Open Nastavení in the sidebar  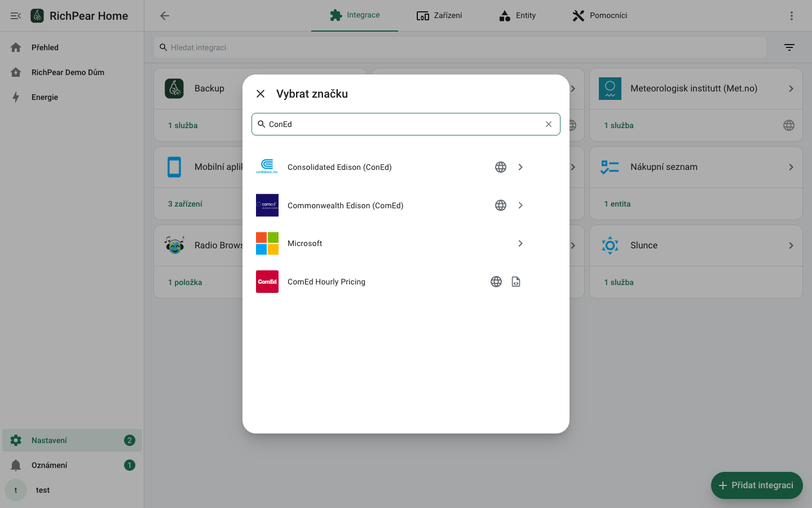(72, 440)
